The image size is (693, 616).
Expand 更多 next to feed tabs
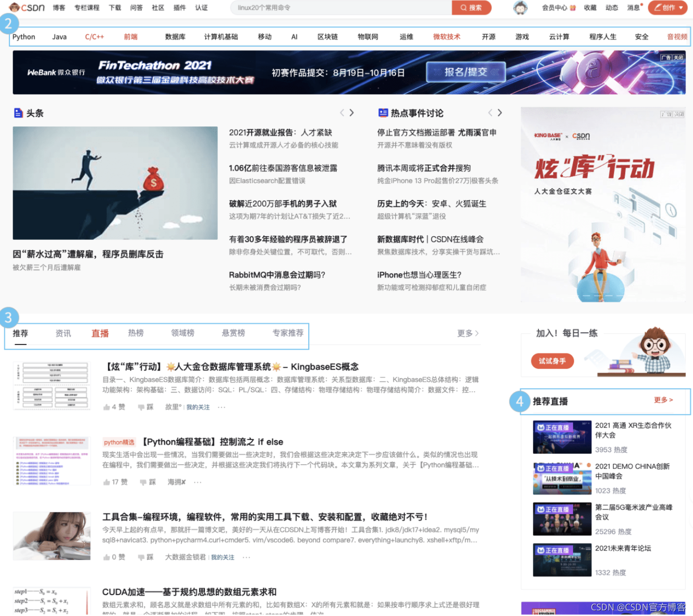click(468, 333)
